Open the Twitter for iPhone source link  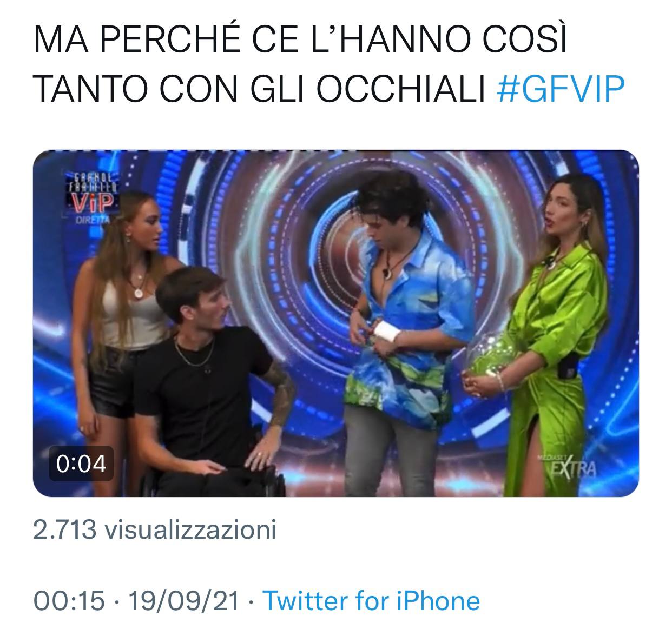[x=371, y=601]
